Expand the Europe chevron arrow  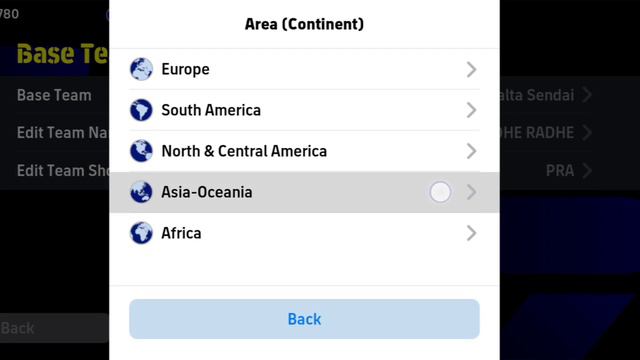coord(471,69)
